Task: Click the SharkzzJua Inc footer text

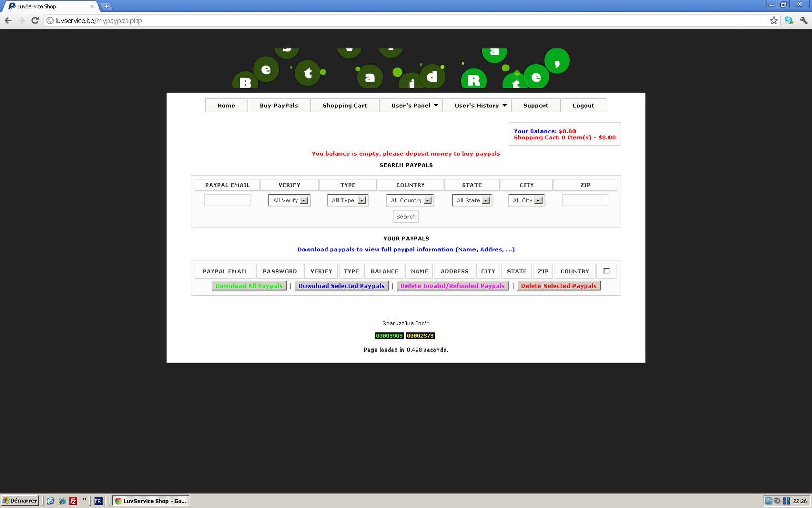Action: pyautogui.click(x=406, y=323)
